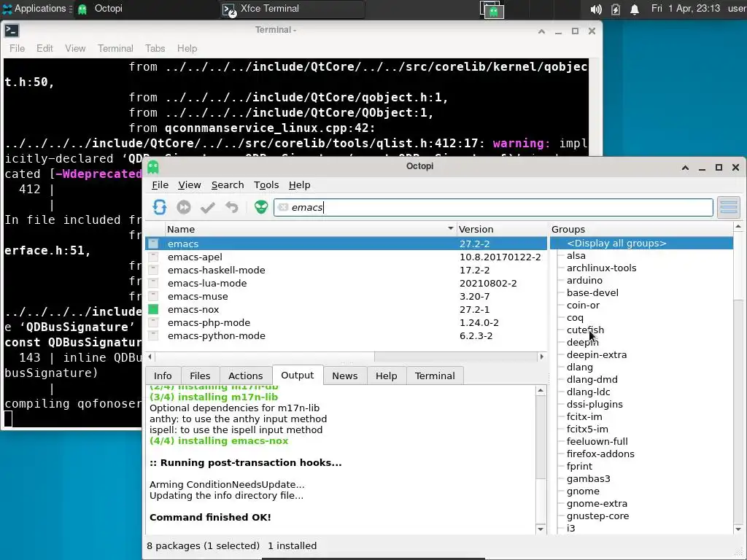The height and width of the screenshot is (560, 747).
Task: Click the emacs package status icon
Action: (x=153, y=244)
